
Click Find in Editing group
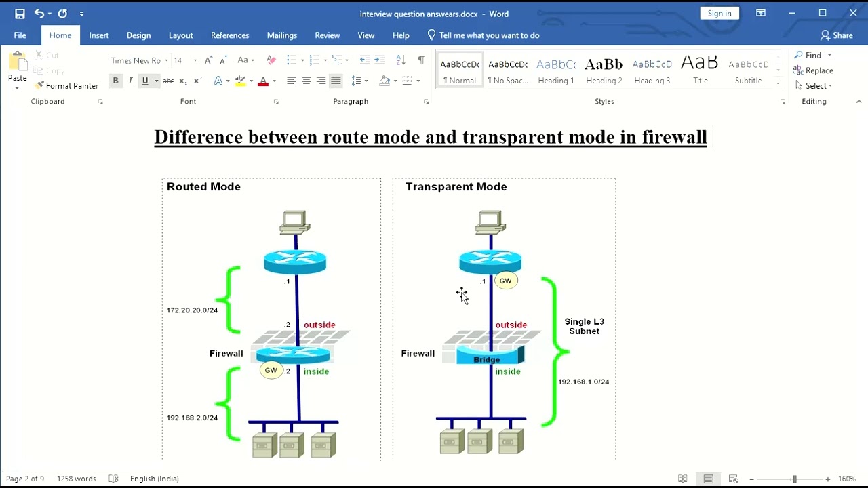point(809,55)
